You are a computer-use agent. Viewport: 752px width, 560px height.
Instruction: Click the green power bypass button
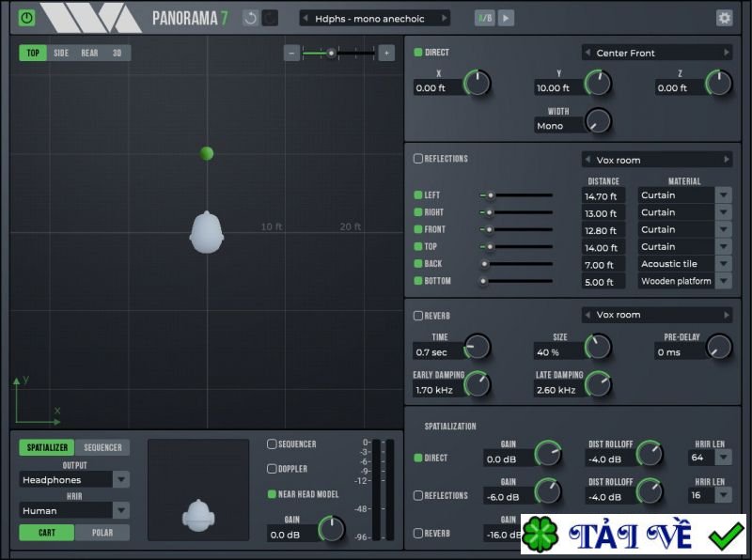click(26, 18)
